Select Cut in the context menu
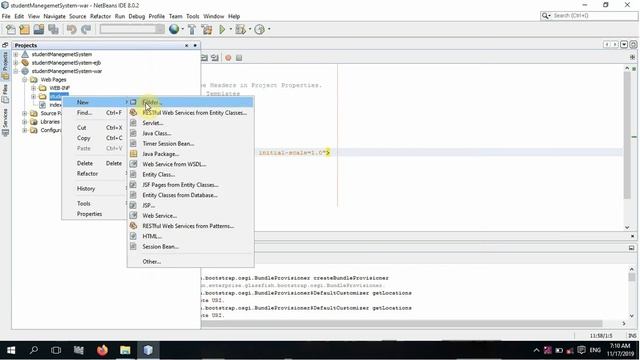Screen dimensions: 640x360 coord(95,127)
